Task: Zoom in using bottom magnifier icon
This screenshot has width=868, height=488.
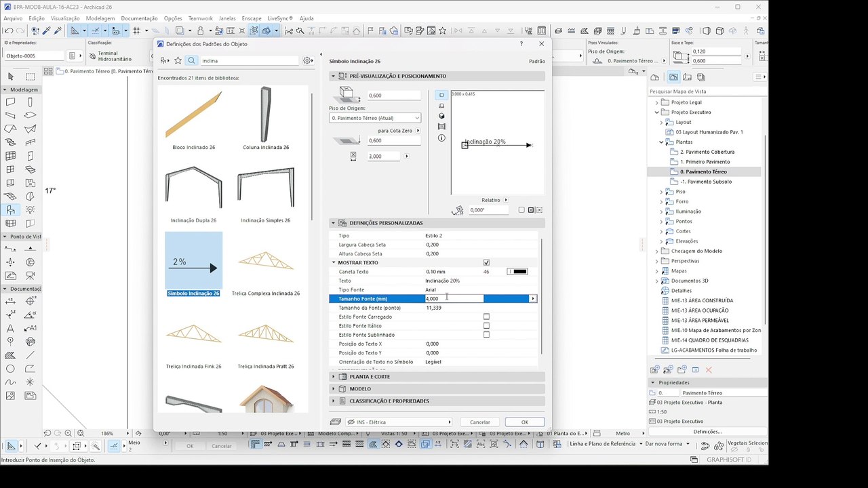Action: [x=68, y=433]
